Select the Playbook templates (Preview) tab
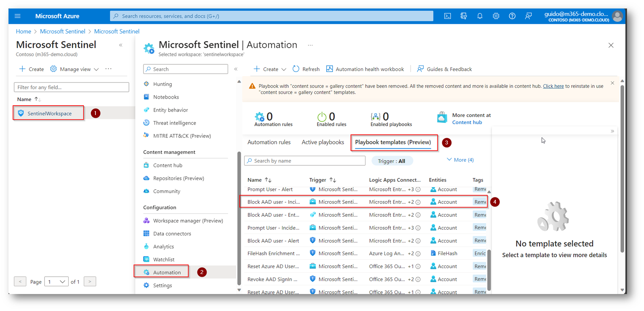 (393, 142)
